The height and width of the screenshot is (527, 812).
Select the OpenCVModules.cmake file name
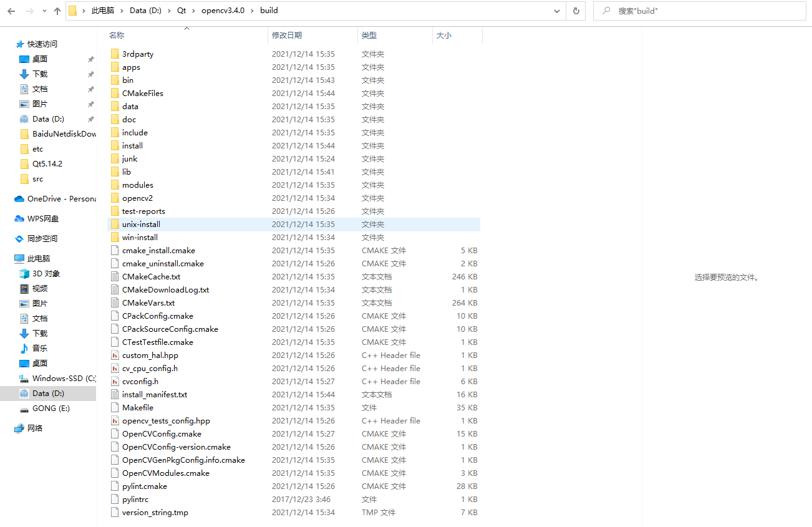pos(166,473)
